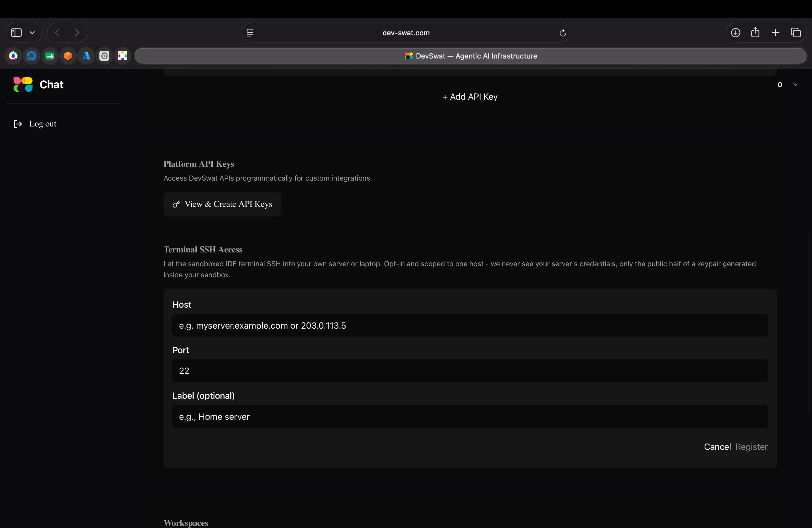Toggle the Safari sidebar icon

[x=16, y=33]
